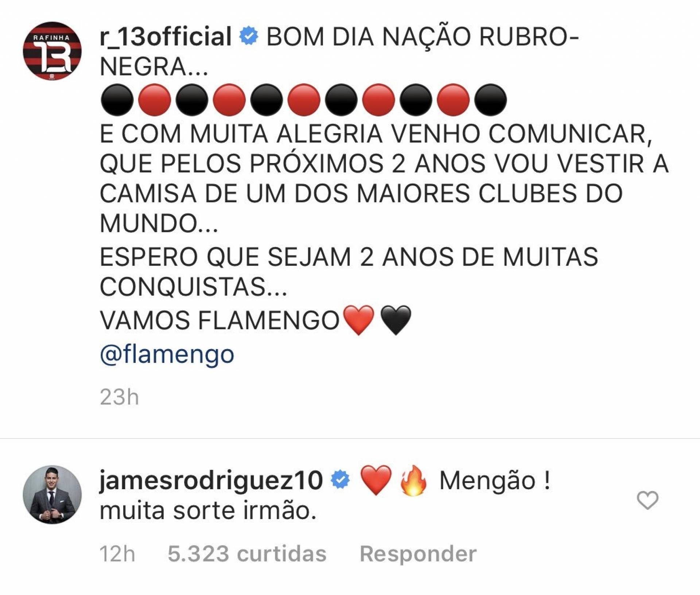Tap Responder to reply to comment
Viewport: 700px width, 595px height.
pyautogui.click(x=418, y=554)
